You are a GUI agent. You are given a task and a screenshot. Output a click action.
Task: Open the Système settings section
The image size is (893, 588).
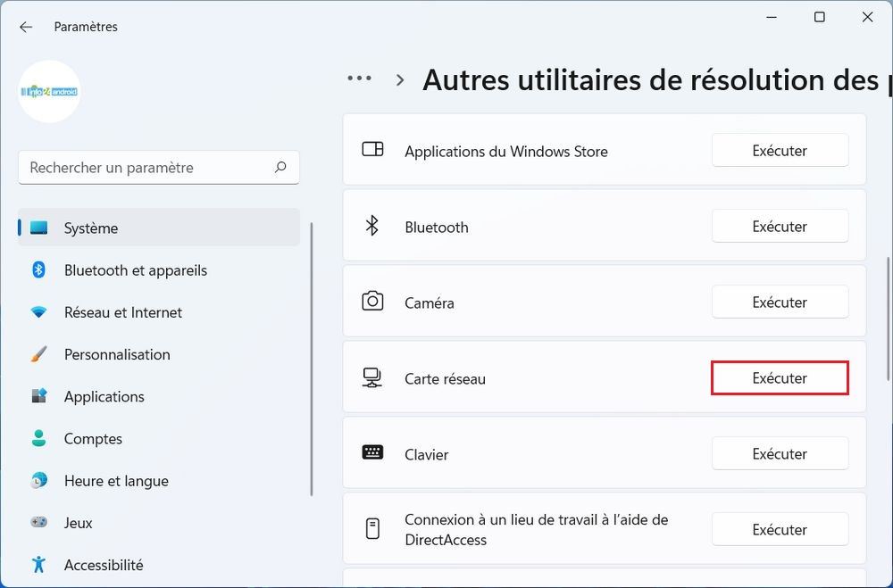91,228
